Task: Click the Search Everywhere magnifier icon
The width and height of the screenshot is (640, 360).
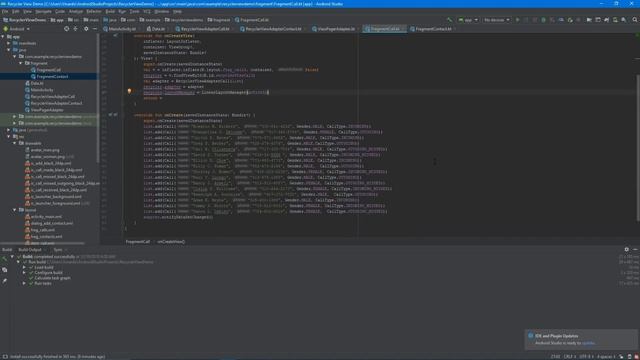Action: pyautogui.click(x=635, y=20)
